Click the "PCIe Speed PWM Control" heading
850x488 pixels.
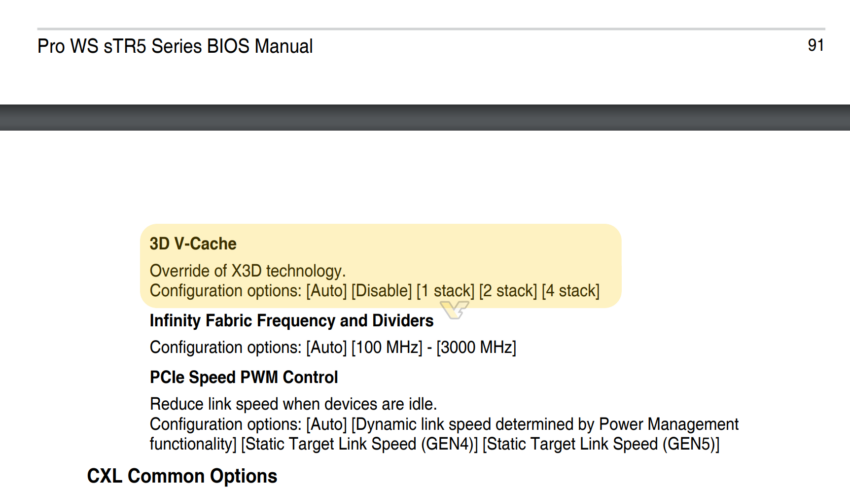pos(243,377)
